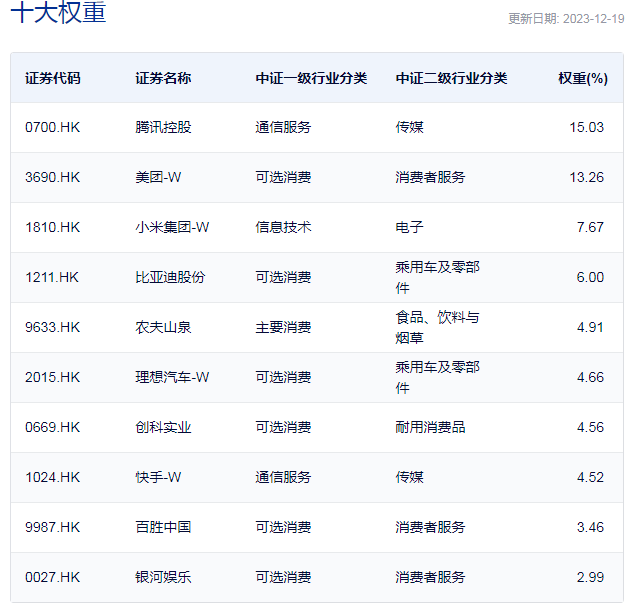Click 消费者服务 in the 银河娱乐 row
The width and height of the screenshot is (629, 611).
[430, 577]
